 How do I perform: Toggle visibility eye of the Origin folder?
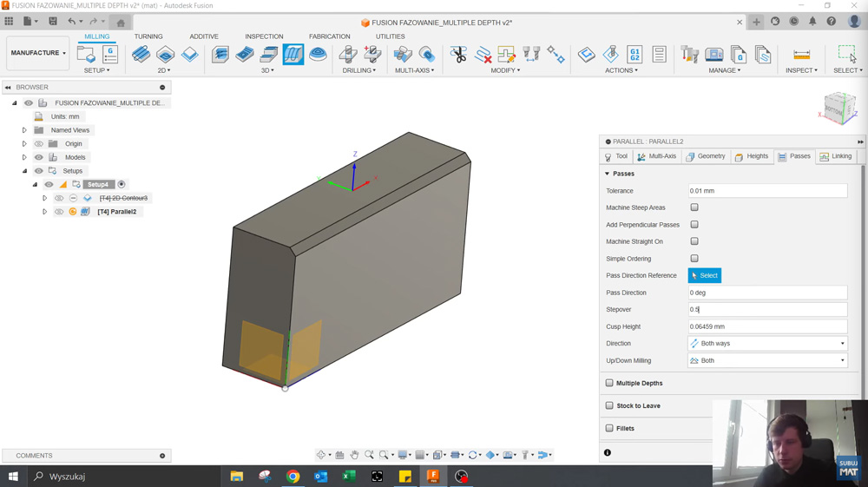click(39, 143)
